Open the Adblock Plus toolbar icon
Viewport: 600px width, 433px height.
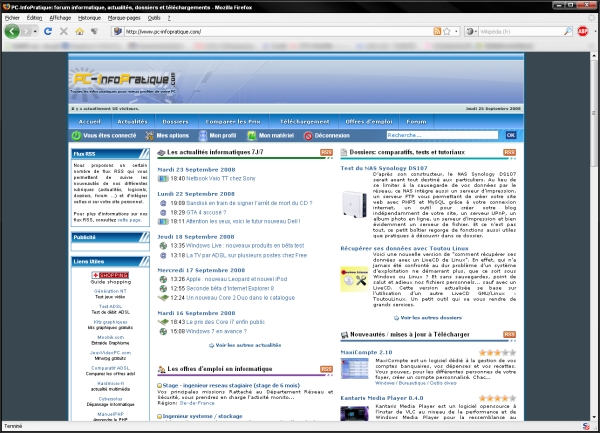583,31
